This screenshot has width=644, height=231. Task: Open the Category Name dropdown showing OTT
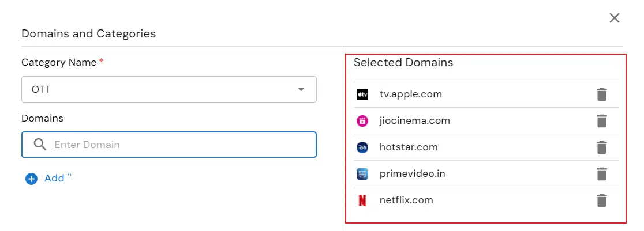click(169, 89)
